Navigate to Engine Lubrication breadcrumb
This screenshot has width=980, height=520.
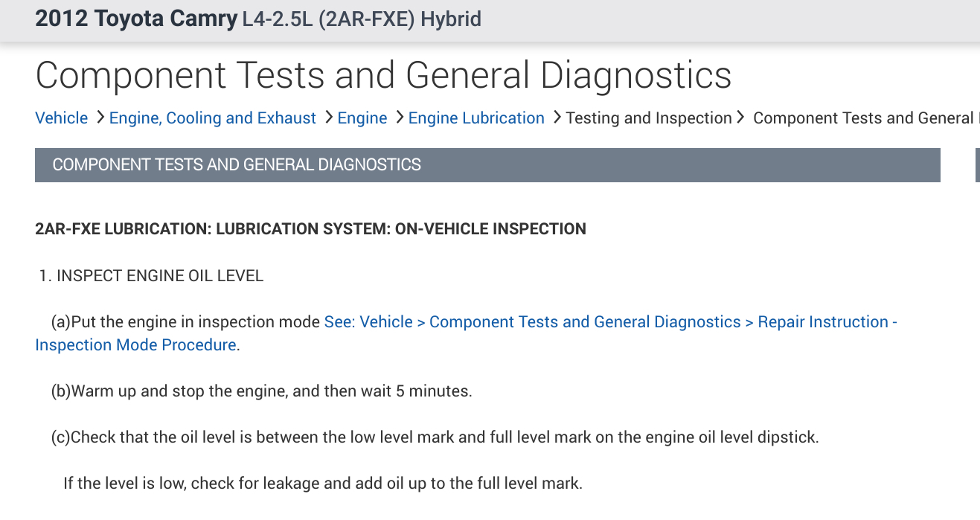476,118
